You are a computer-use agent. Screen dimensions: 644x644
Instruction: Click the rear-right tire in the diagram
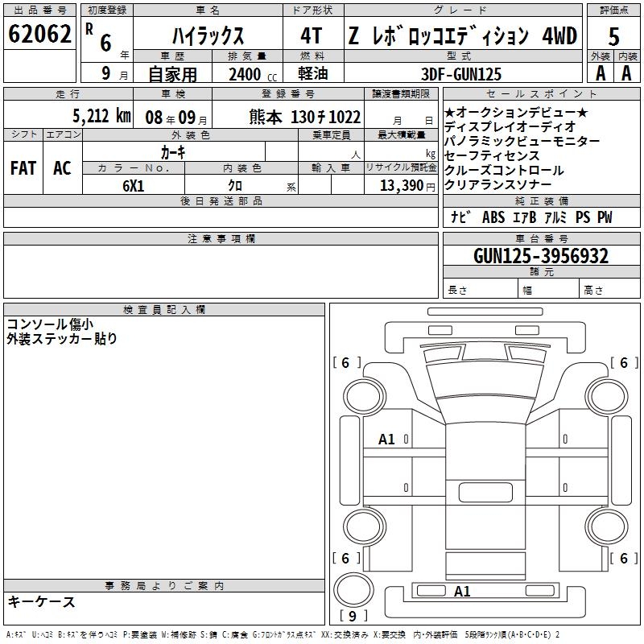(x=607, y=526)
